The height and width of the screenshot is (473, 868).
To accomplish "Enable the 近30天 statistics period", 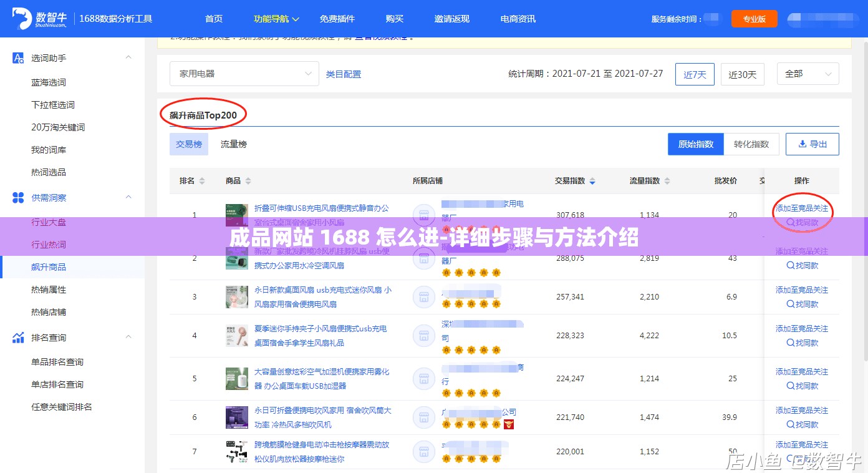I will [x=743, y=74].
